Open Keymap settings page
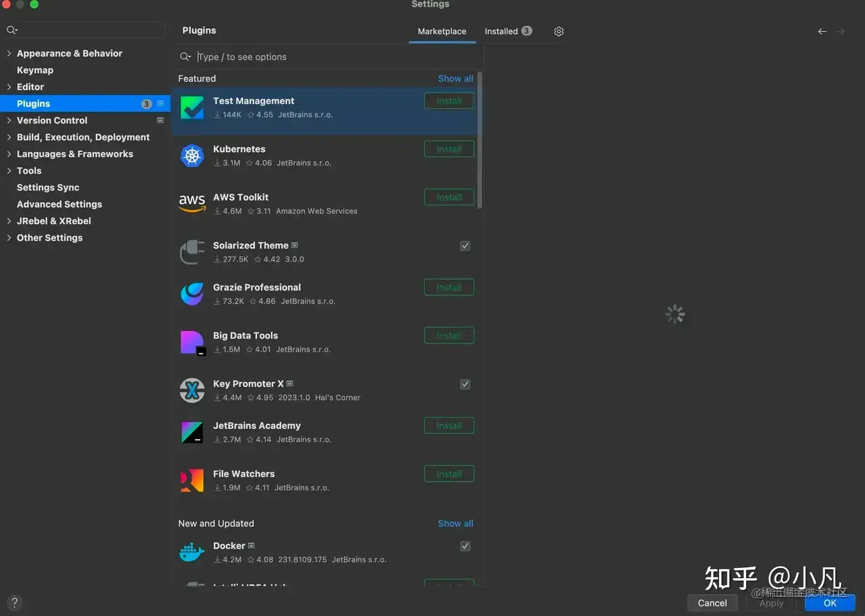Screen dimensions: 865x616 point(35,70)
